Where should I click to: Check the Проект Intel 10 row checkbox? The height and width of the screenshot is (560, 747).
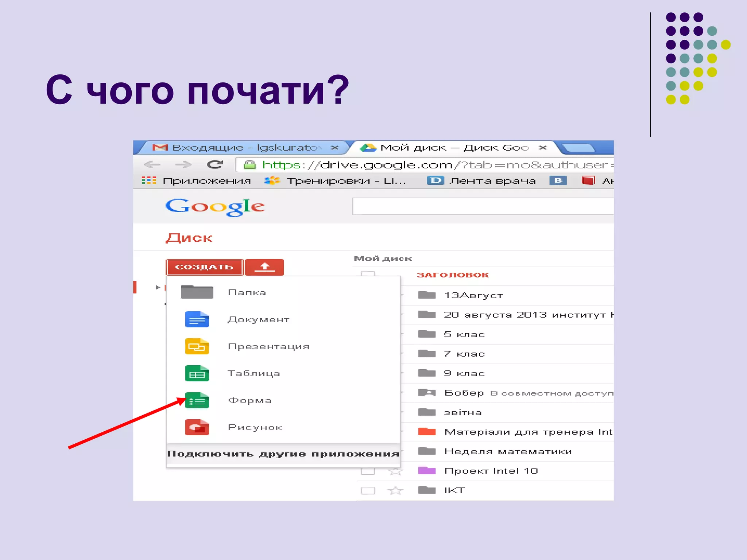pyautogui.click(x=368, y=471)
